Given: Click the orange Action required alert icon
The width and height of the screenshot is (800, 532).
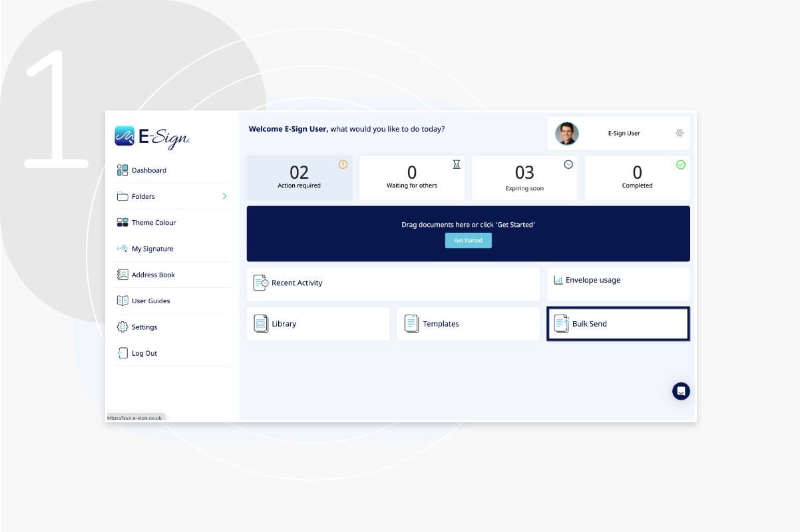Looking at the screenshot, I should (343, 164).
